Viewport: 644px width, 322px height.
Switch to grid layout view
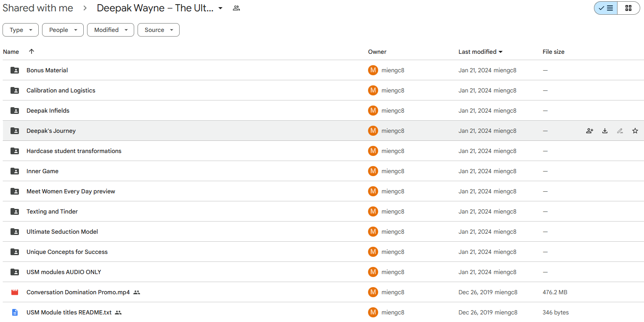point(628,8)
